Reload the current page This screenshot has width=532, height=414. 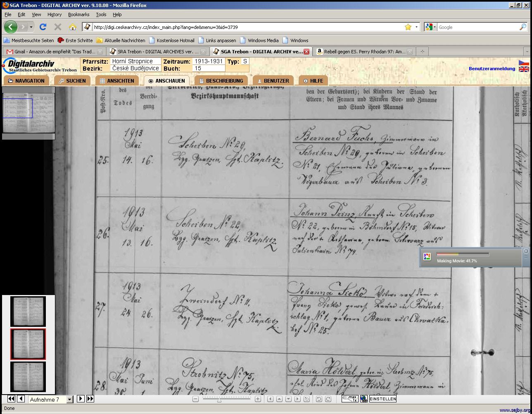tap(43, 27)
